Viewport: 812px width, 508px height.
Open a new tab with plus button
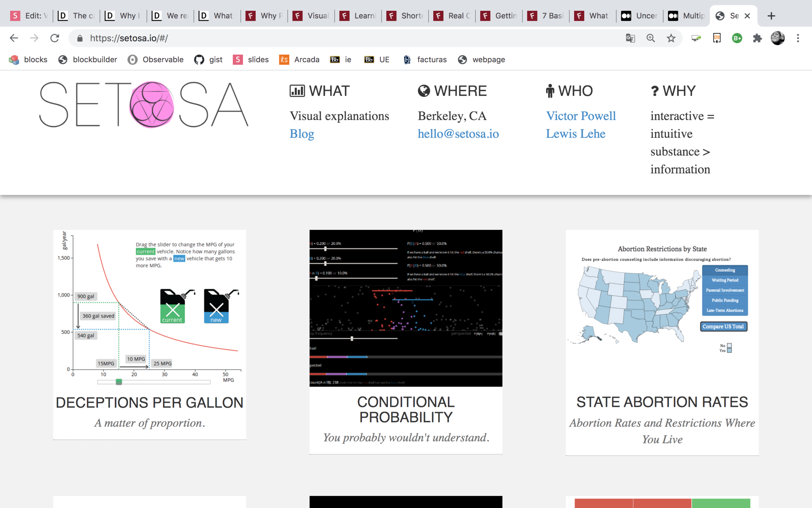click(x=771, y=16)
